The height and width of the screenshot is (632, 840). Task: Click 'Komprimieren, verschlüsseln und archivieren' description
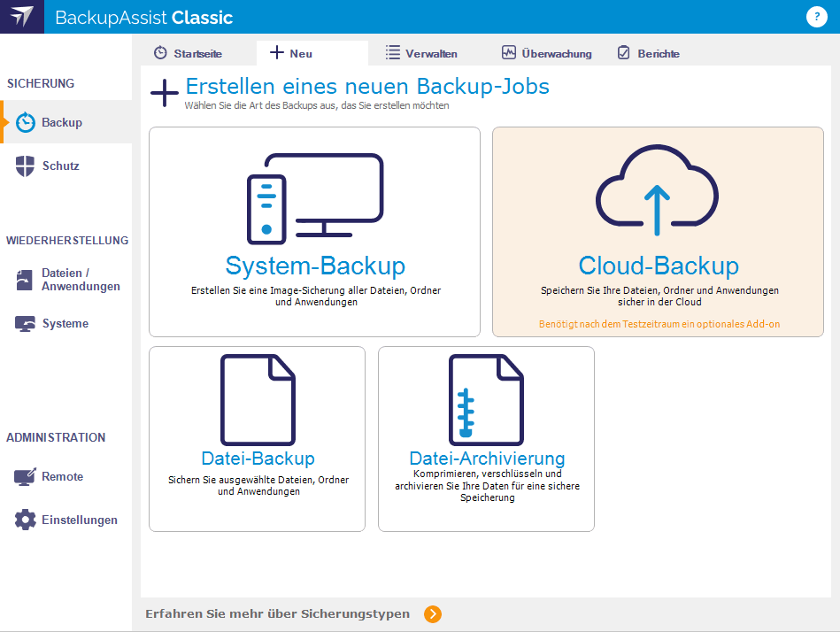487,485
